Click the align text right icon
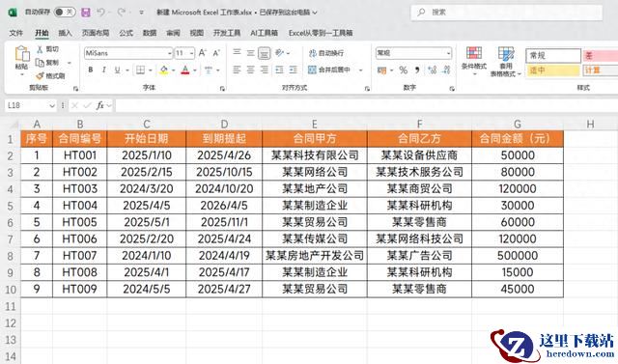 click(x=265, y=70)
